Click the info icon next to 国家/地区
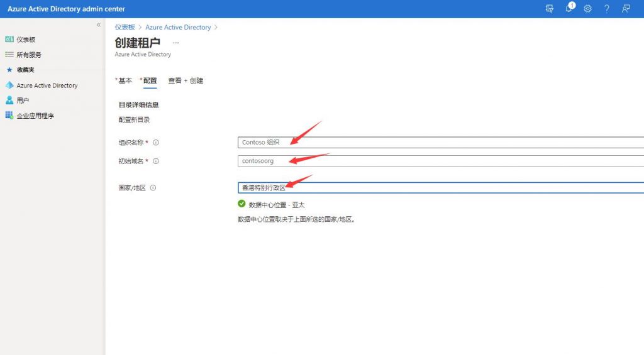 coord(153,188)
